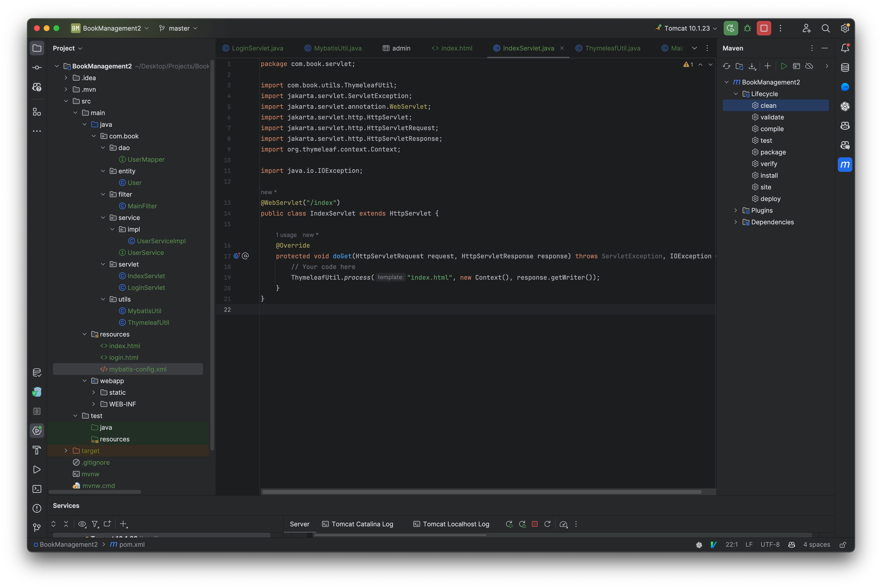Click pom.xml in the breadcrumb bar
Image resolution: width=882 pixels, height=588 pixels.
coord(131,545)
